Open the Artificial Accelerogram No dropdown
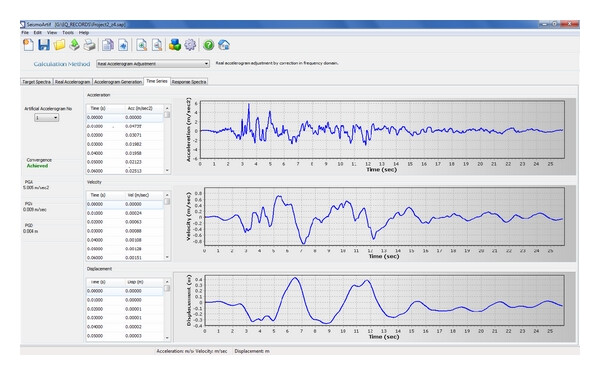600x375 pixels. click(47, 117)
